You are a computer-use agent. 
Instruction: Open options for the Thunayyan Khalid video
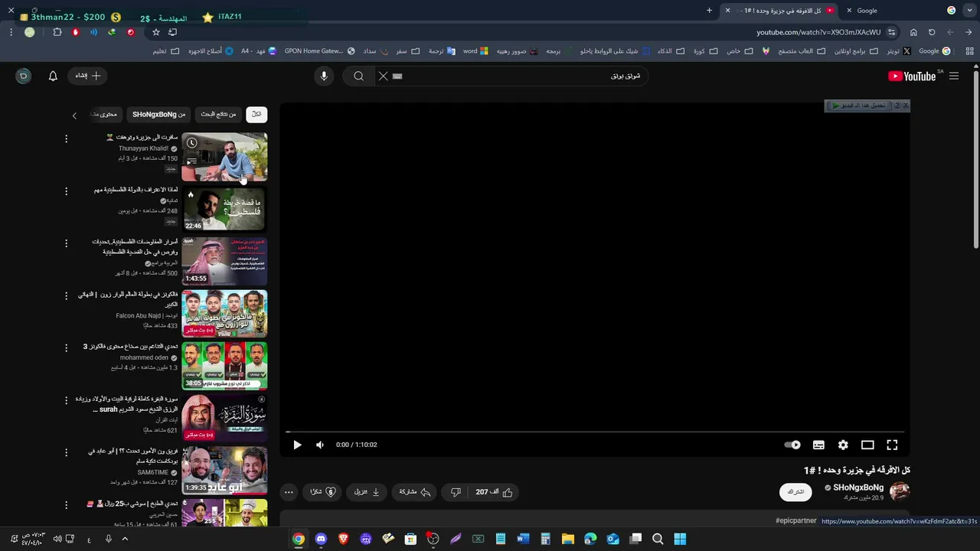tap(66, 139)
